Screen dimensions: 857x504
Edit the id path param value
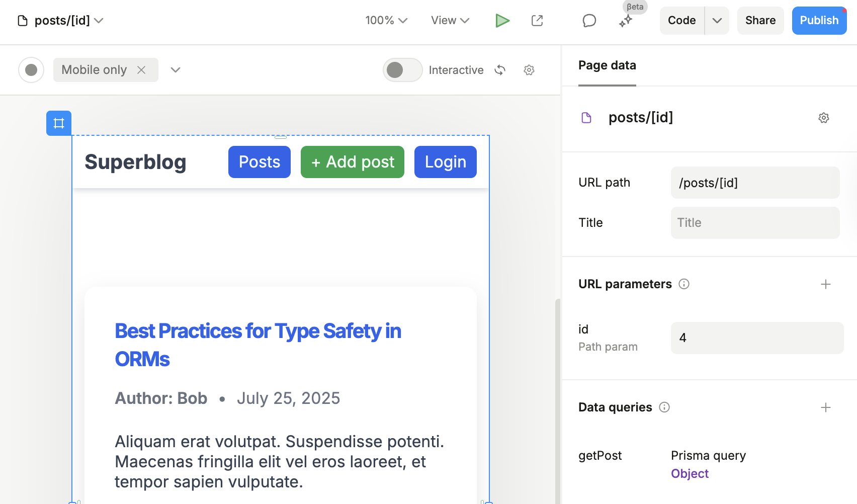coord(757,338)
